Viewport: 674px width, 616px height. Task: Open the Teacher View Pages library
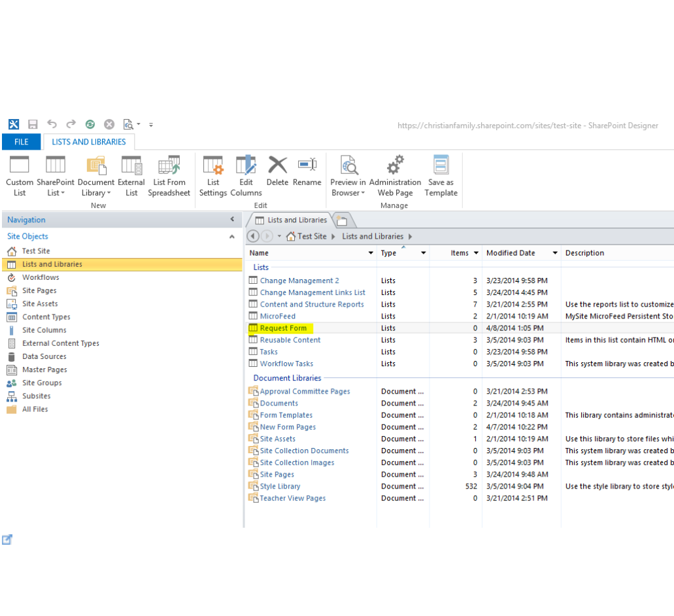(293, 498)
